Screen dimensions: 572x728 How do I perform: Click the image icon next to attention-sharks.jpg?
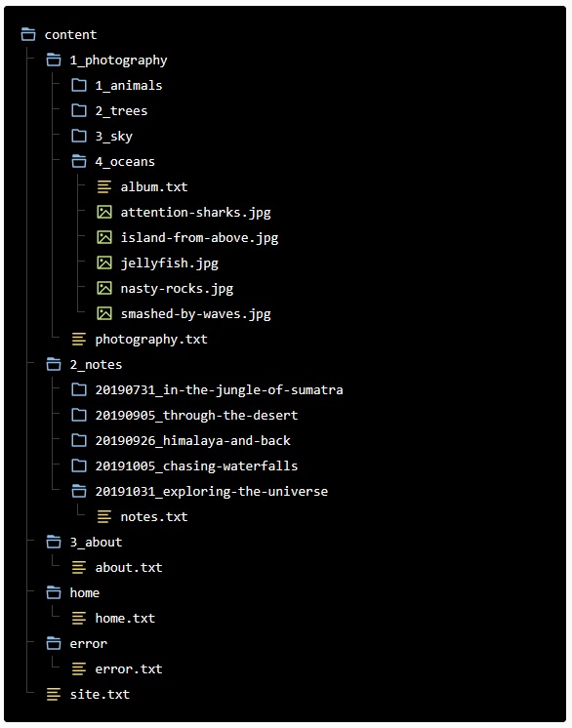point(104,212)
